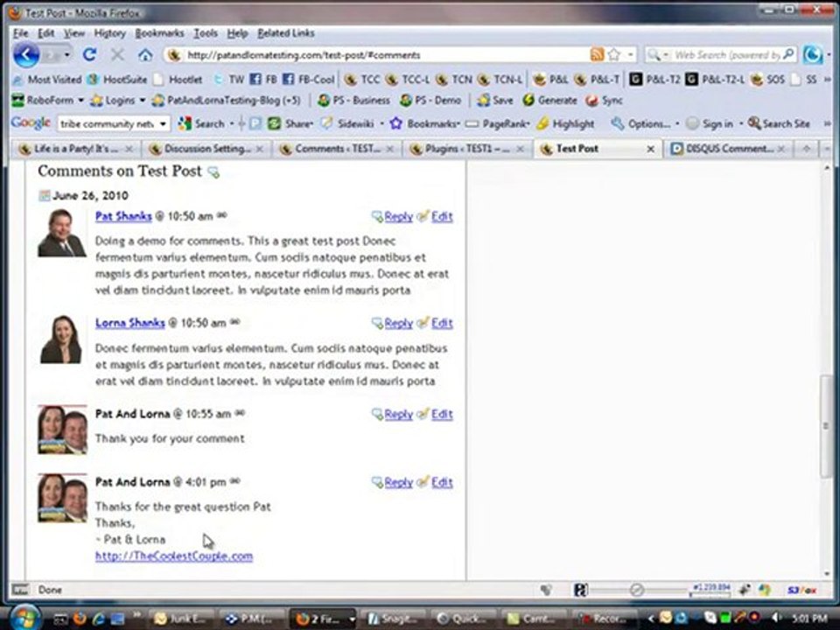
Task: Switch to the Discussion Settings tab
Action: [206, 149]
